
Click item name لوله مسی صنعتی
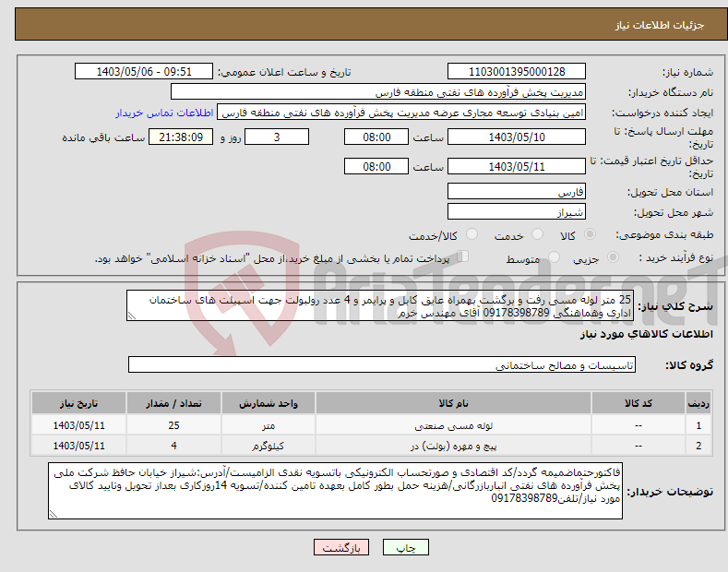(453, 425)
